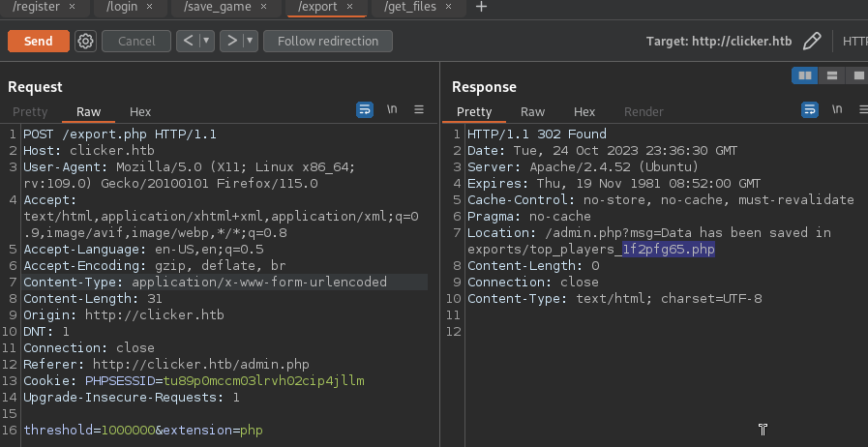Image resolution: width=868 pixels, height=447 pixels.
Task: Toggle non-printable characters in Request panel
Action: pos(392,110)
